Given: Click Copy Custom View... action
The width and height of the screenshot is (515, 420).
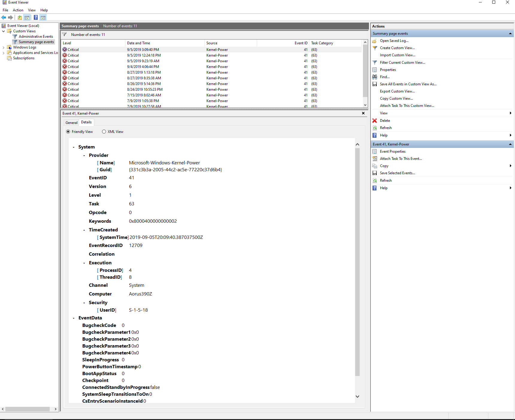Looking at the screenshot, I should 396,98.
